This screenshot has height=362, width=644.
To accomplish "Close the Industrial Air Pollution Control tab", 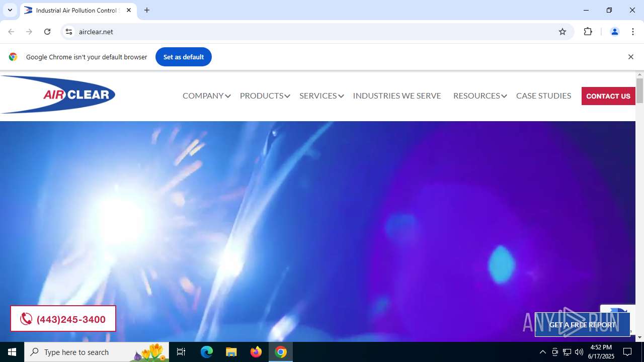I will pos(129,10).
